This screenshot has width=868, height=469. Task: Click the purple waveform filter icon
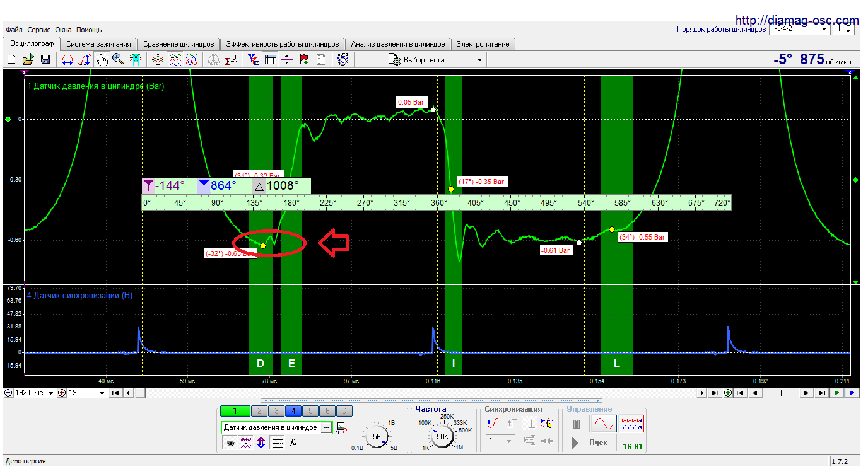tap(245, 443)
